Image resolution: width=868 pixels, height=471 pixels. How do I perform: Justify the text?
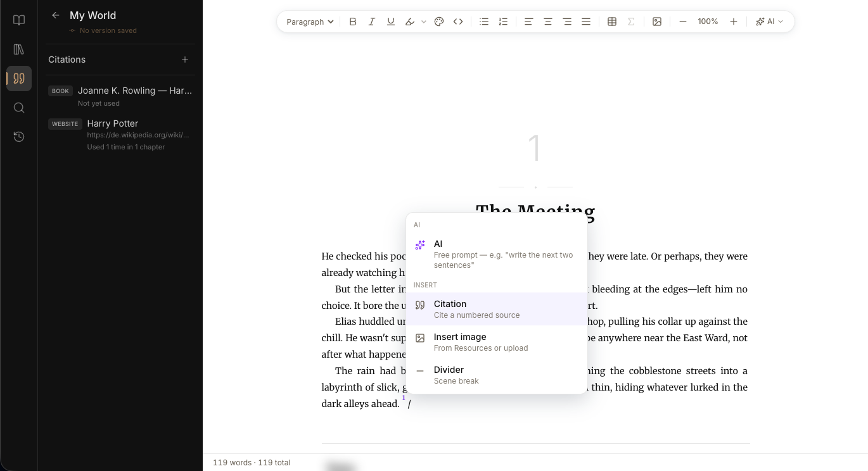(586, 22)
